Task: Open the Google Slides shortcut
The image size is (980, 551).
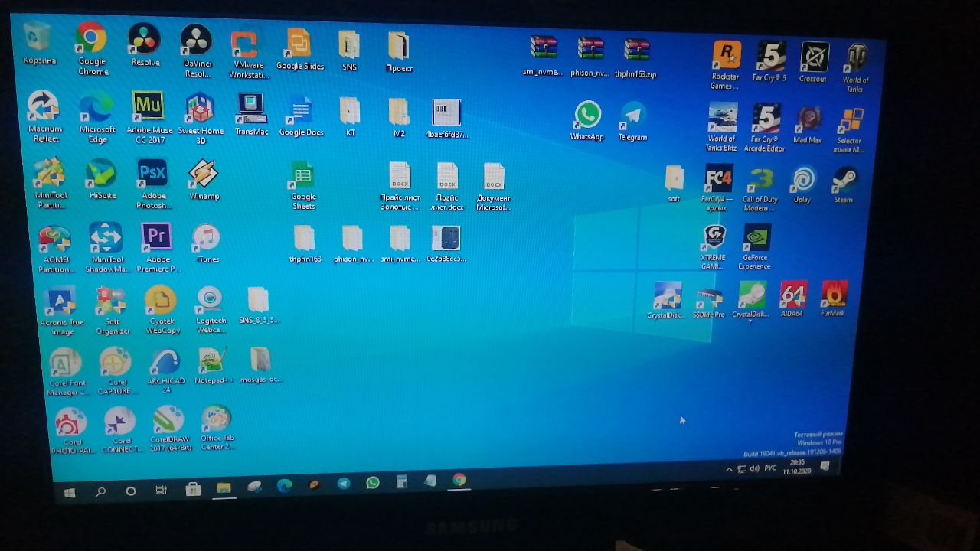Action: click(x=299, y=50)
